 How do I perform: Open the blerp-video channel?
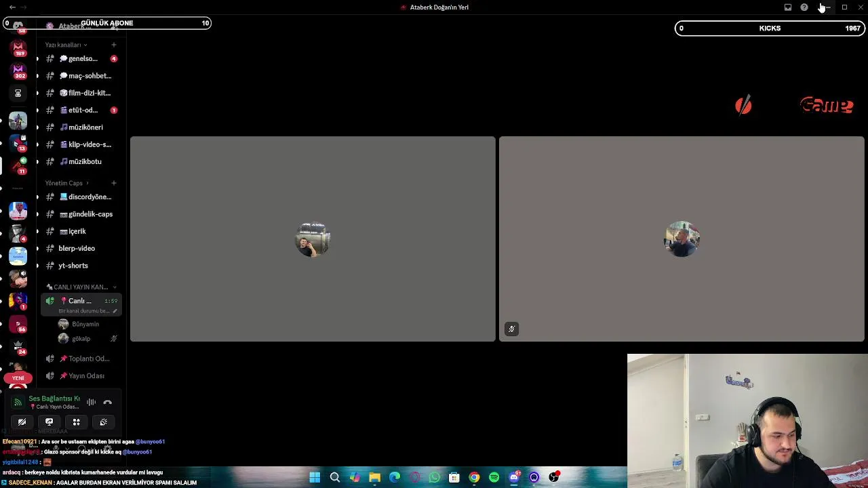coord(81,248)
